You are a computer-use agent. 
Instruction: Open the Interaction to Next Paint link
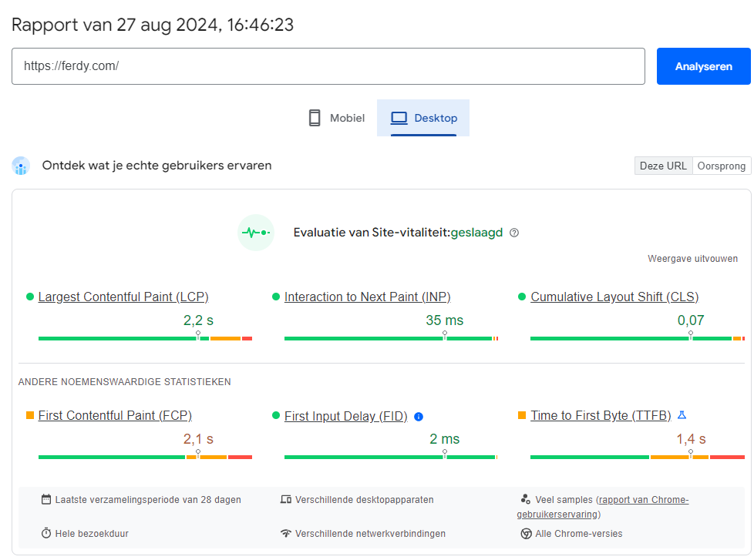coord(367,297)
